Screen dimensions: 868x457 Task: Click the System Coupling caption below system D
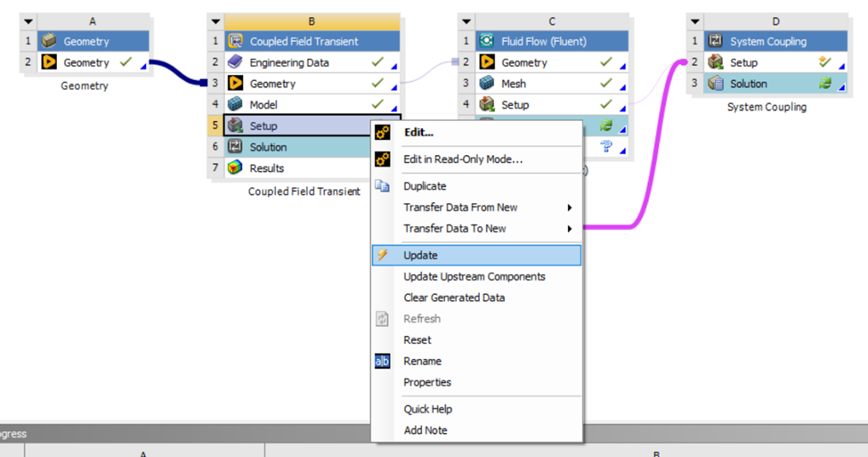[x=767, y=107]
